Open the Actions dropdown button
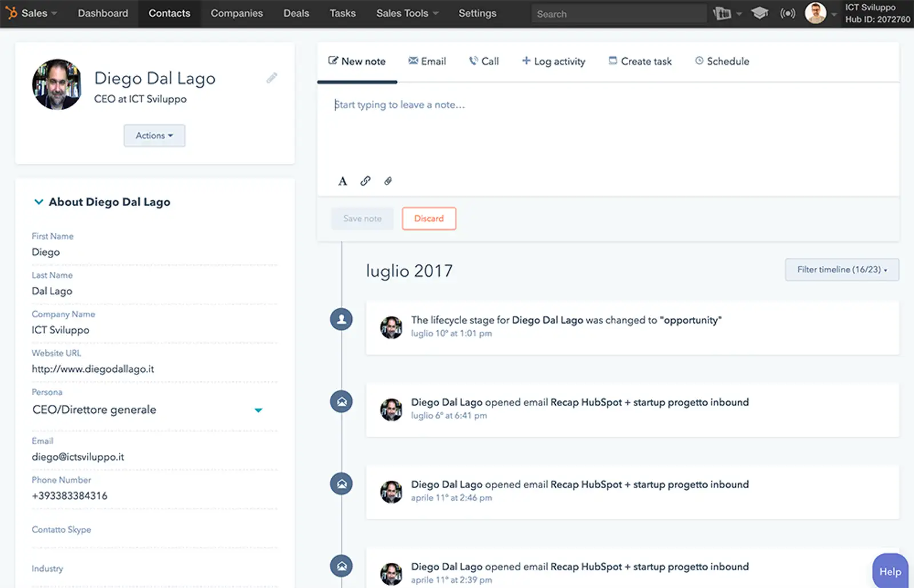914x588 pixels. click(x=154, y=135)
